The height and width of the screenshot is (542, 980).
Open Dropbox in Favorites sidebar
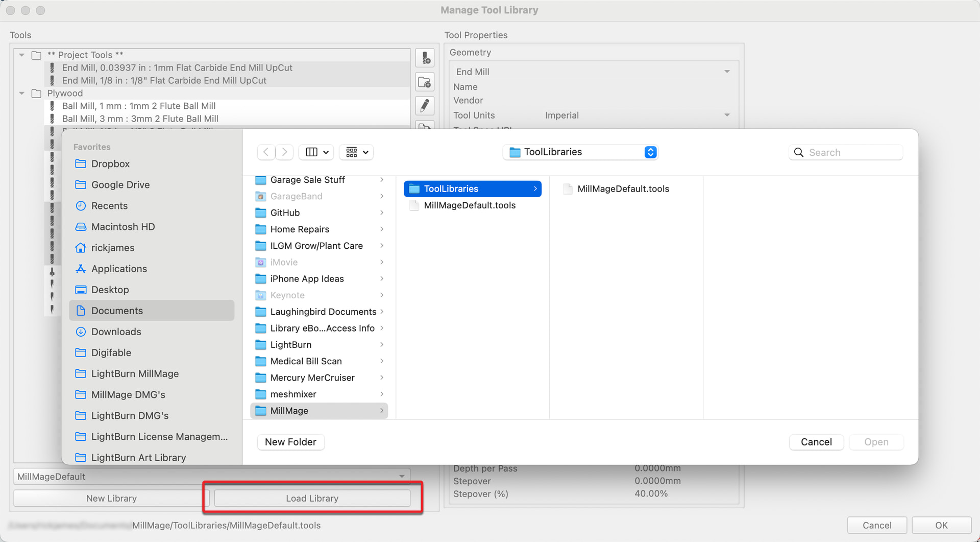pos(110,164)
